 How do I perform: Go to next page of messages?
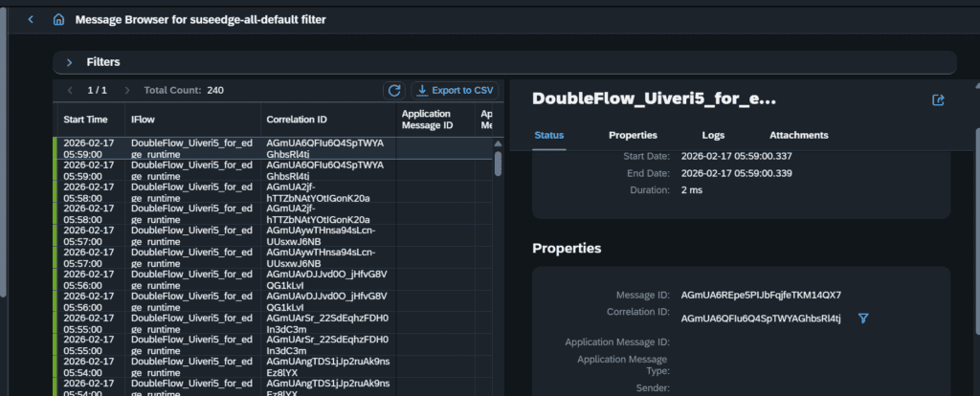tap(127, 91)
